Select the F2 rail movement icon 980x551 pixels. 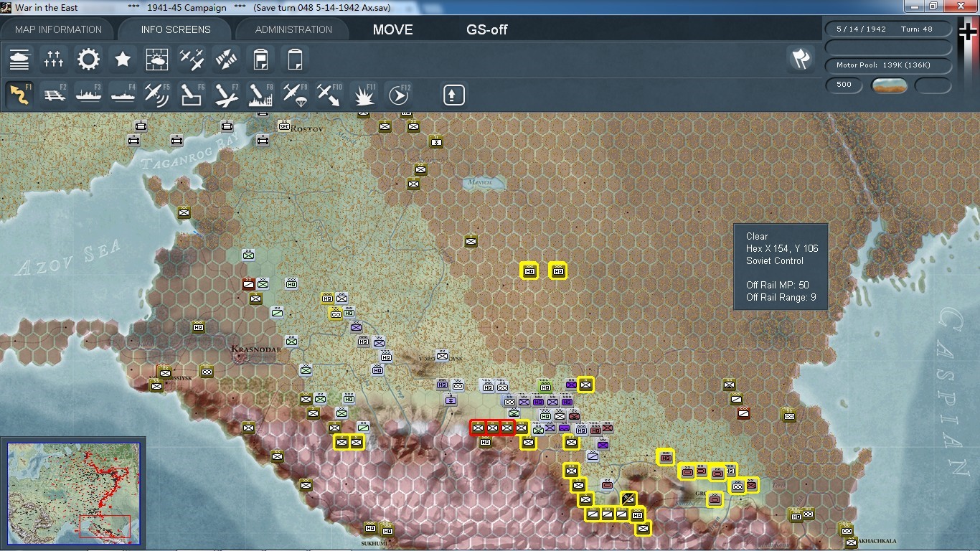click(x=54, y=94)
